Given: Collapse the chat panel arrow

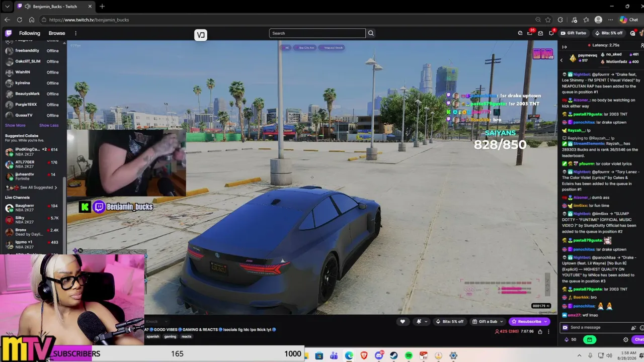Looking at the screenshot, I should pos(565,47).
